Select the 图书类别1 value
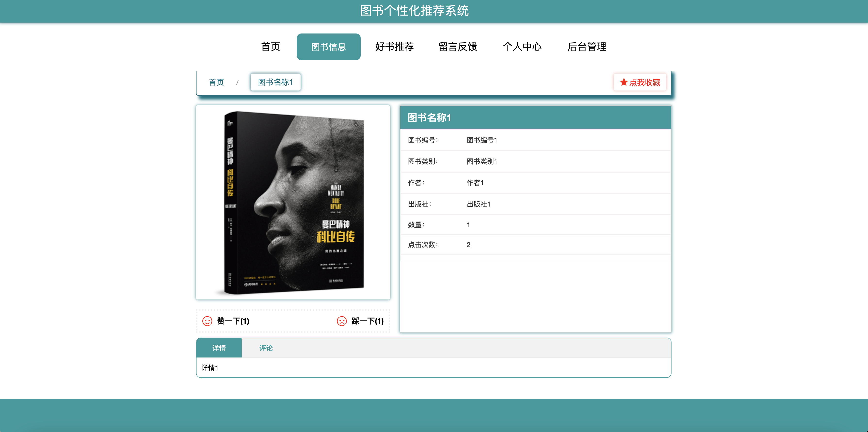The width and height of the screenshot is (868, 432). [482, 161]
